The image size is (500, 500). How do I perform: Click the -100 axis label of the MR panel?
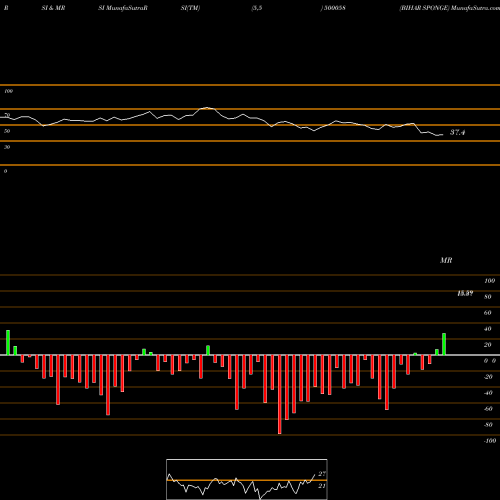pos(490,441)
